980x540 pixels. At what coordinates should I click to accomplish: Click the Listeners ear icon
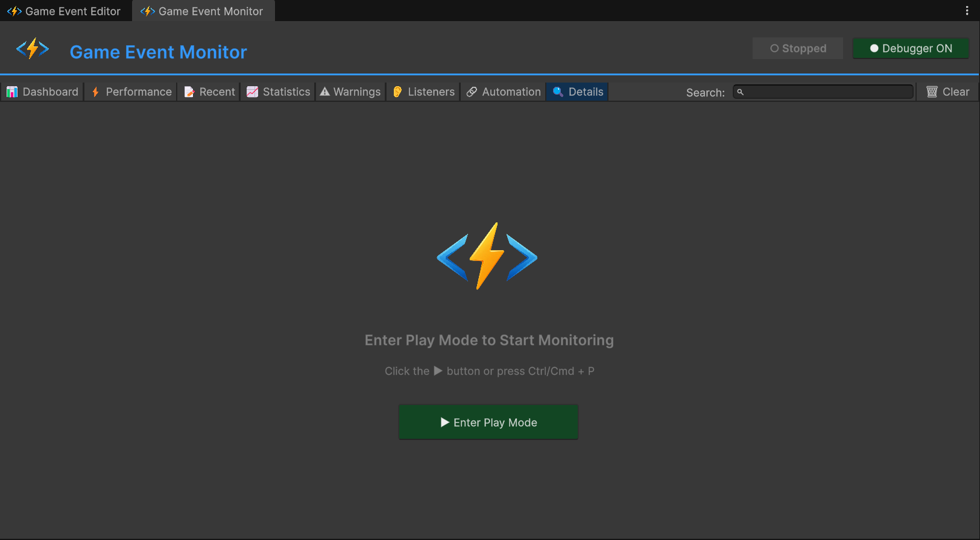397,92
